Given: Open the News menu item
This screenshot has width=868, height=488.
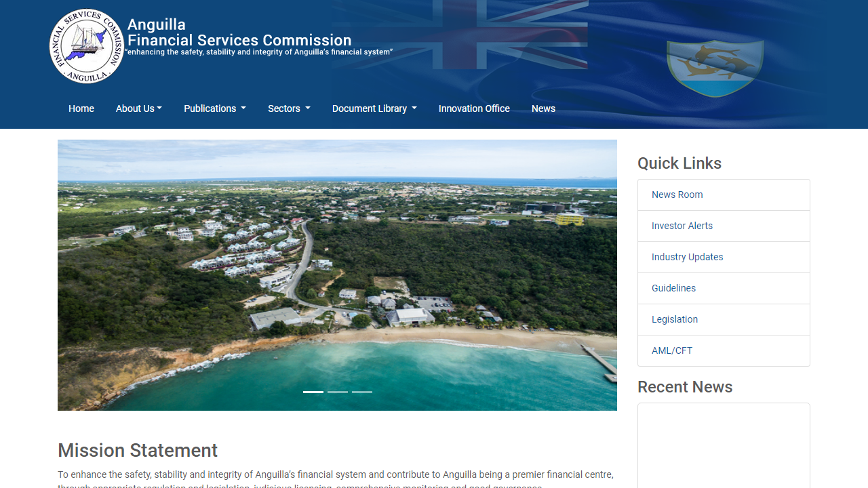Looking at the screenshot, I should (543, 108).
